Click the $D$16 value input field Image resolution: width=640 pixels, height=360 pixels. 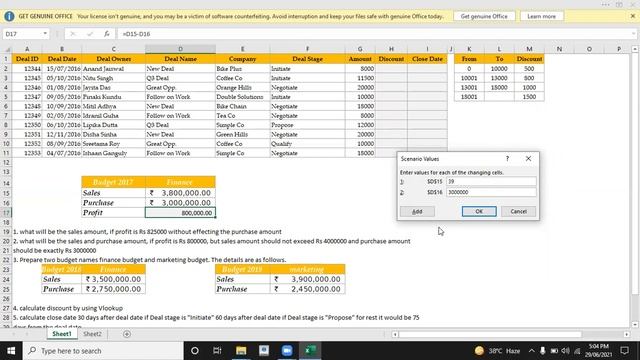(x=491, y=192)
